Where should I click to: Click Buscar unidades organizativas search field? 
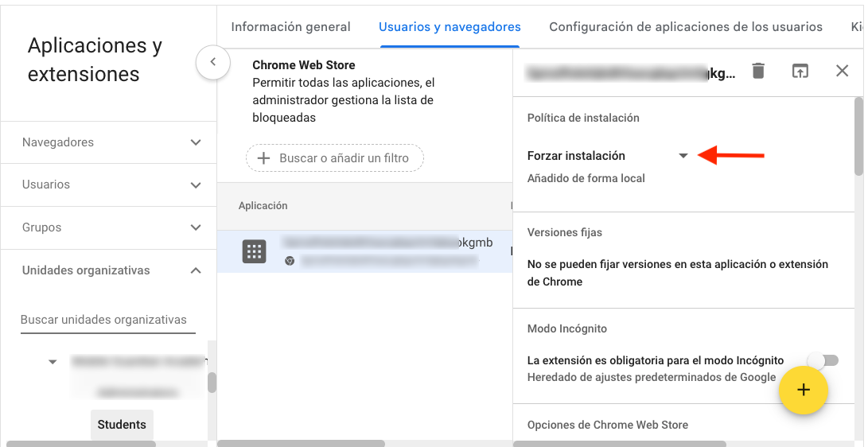107,320
